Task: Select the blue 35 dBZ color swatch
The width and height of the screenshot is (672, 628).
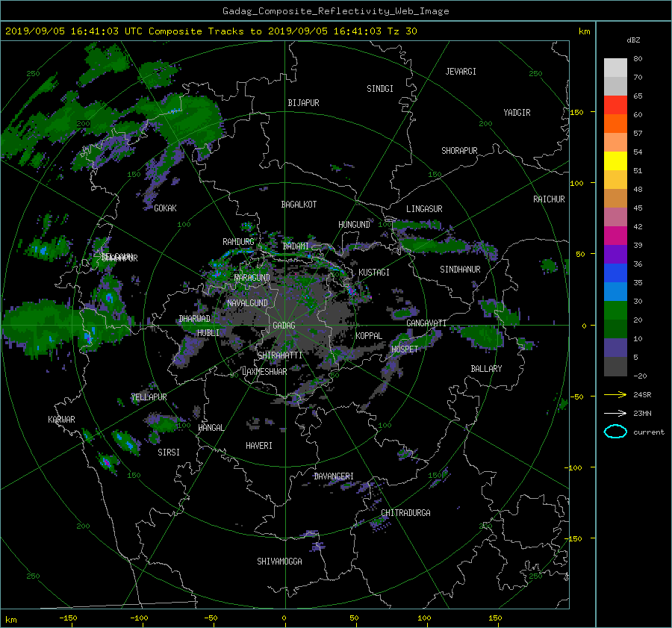Action: (615, 273)
